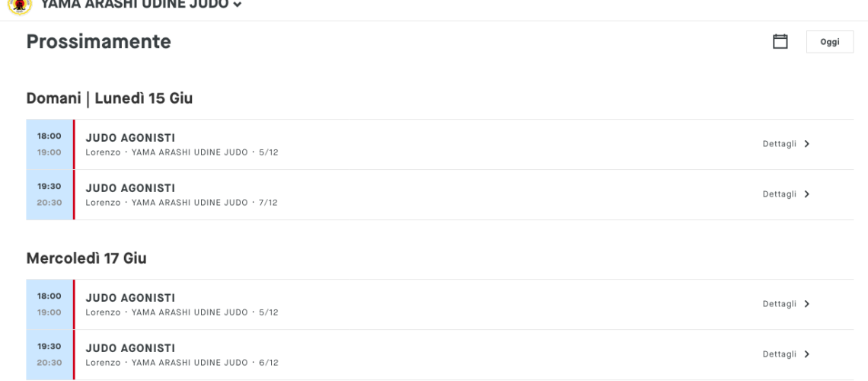Click chevron arrow on Monday 19:30 row
The height and width of the screenshot is (381, 868).
(806, 194)
